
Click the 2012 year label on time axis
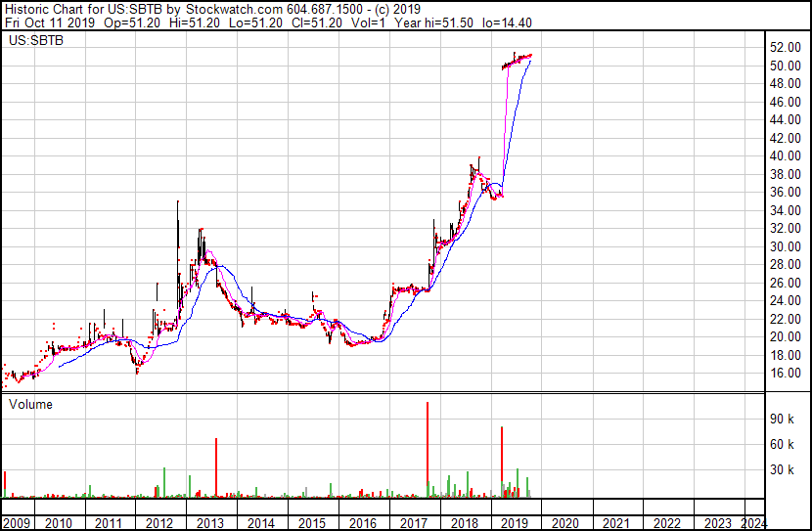[x=159, y=523]
